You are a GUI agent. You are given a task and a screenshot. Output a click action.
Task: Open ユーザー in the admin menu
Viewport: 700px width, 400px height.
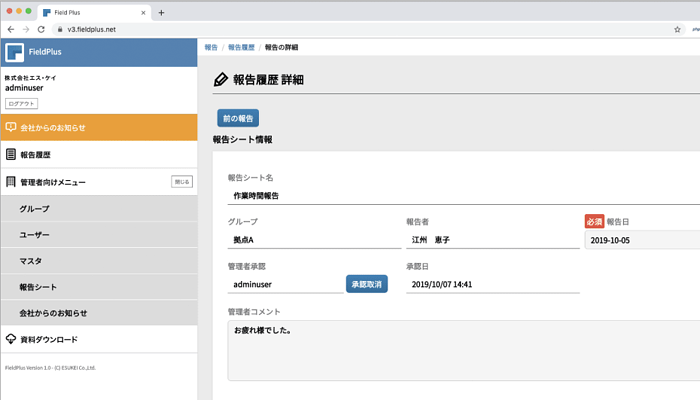pyautogui.click(x=34, y=235)
